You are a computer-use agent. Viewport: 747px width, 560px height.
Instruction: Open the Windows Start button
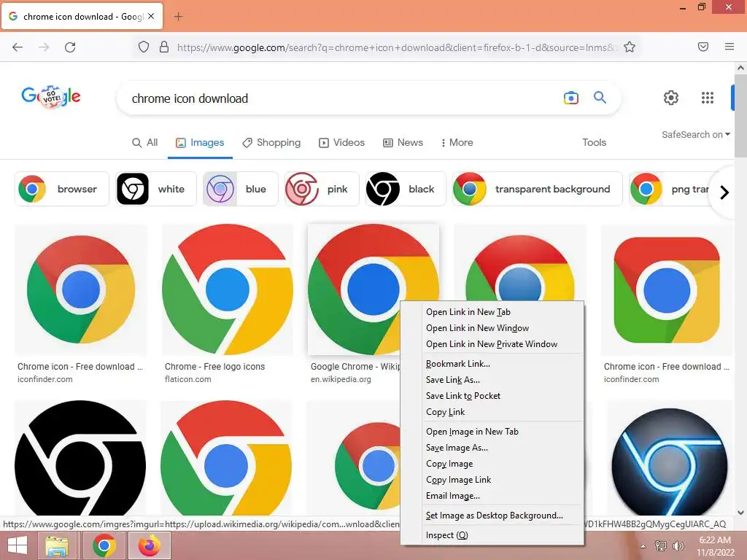[18, 545]
